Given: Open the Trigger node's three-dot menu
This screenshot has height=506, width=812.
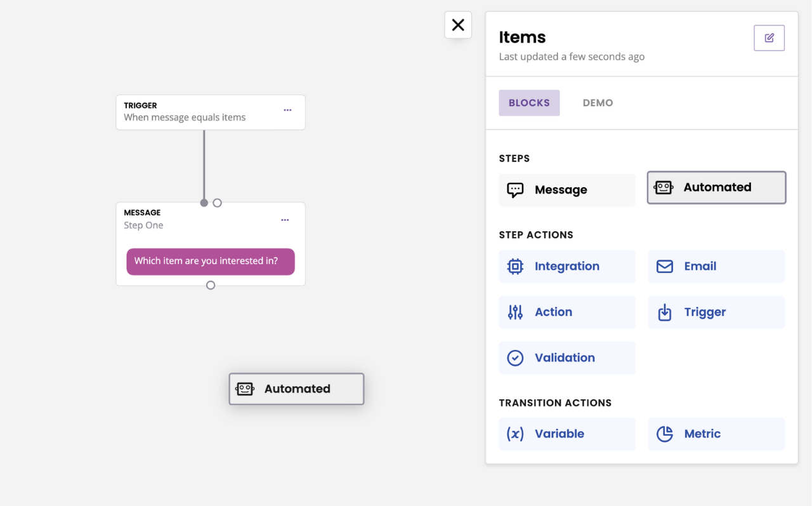Looking at the screenshot, I should [287, 110].
